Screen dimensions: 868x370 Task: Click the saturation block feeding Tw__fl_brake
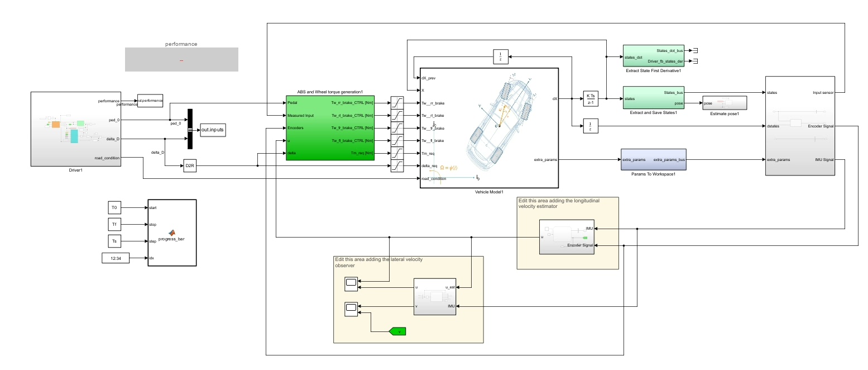pyautogui.click(x=397, y=140)
